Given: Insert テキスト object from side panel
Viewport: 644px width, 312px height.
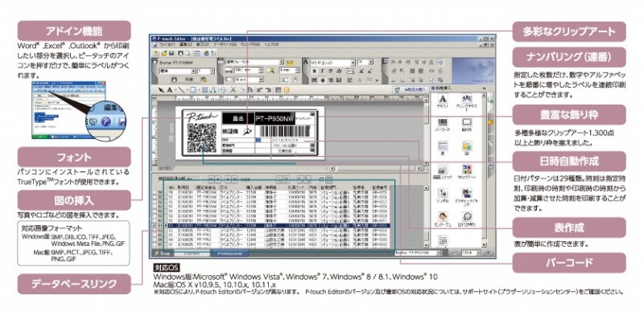Looking at the screenshot, I should tap(443, 101).
